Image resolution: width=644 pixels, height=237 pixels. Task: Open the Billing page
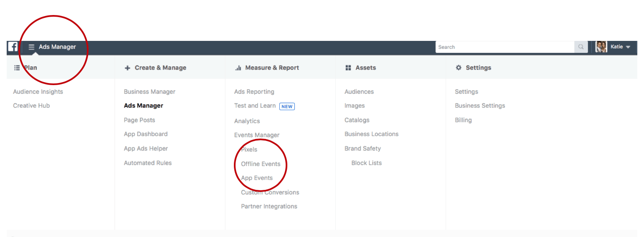point(463,120)
